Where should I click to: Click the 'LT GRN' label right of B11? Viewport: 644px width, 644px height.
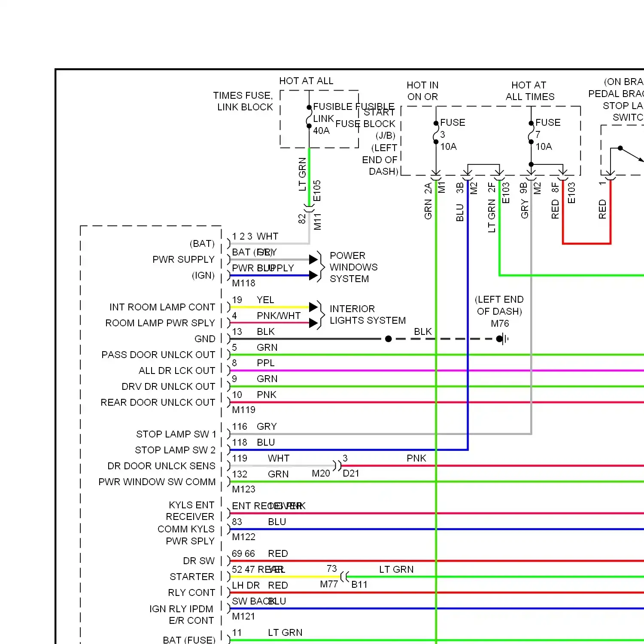point(396,569)
